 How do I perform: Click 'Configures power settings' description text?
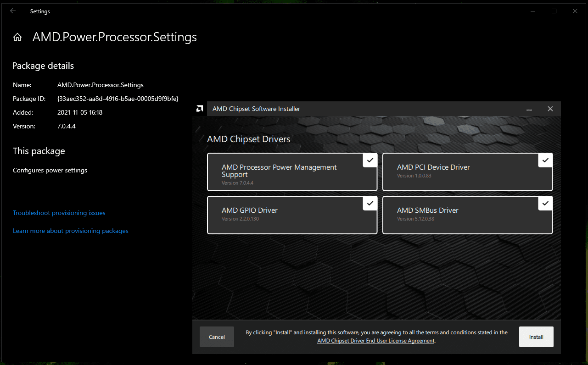pos(50,171)
